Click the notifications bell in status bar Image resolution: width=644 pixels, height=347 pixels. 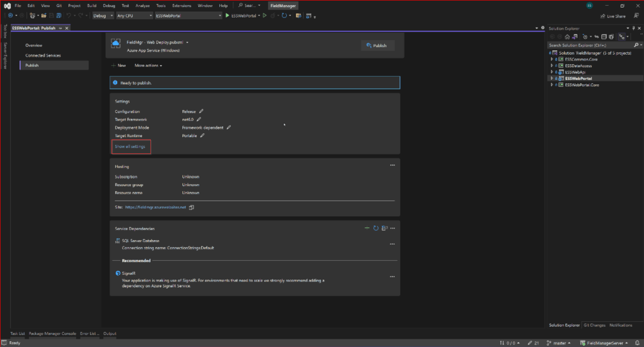[637, 343]
